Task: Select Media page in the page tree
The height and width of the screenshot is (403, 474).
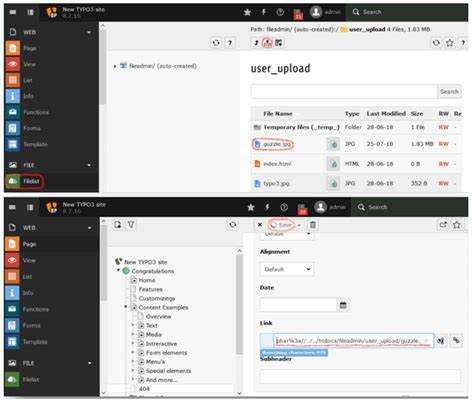Action: [x=154, y=334]
